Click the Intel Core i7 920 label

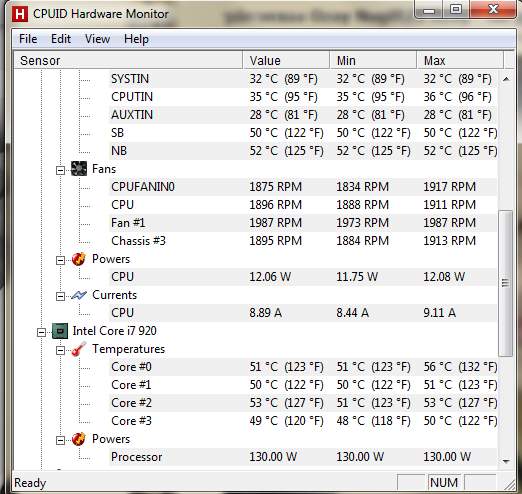pyautogui.click(x=114, y=331)
